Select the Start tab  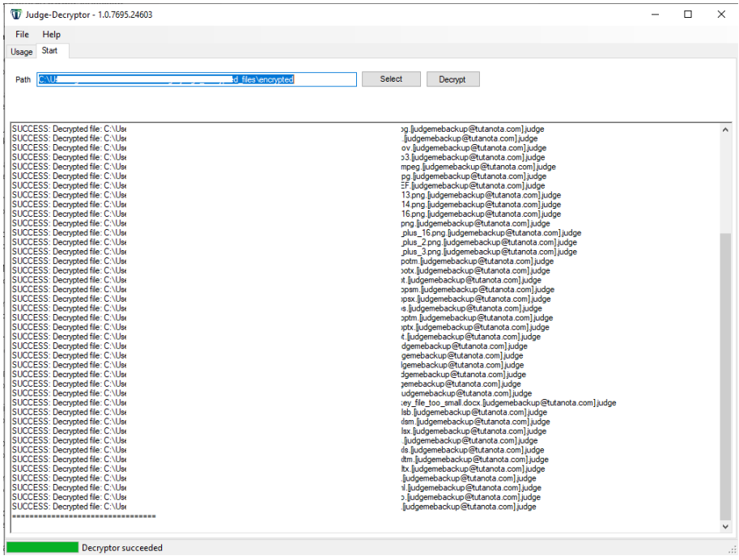pos(49,51)
